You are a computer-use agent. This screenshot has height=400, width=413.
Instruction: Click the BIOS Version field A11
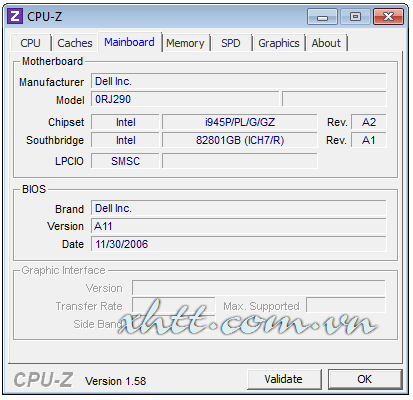239,226
